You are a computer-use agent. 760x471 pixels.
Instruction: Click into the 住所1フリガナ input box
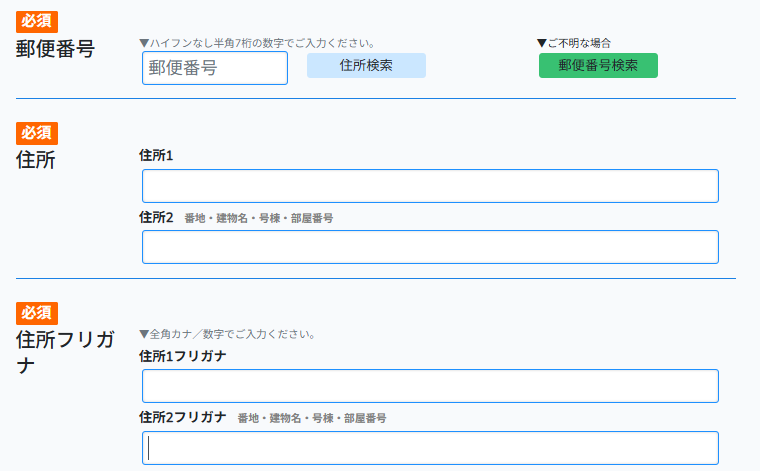click(x=430, y=386)
